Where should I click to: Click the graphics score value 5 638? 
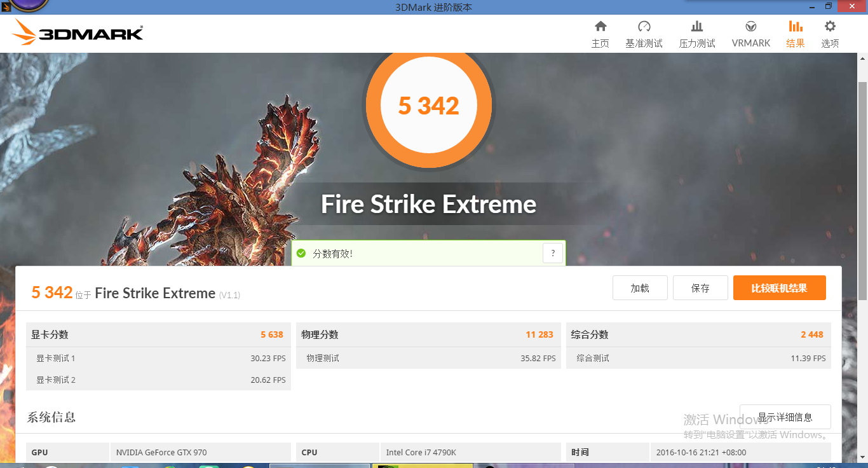tap(272, 334)
